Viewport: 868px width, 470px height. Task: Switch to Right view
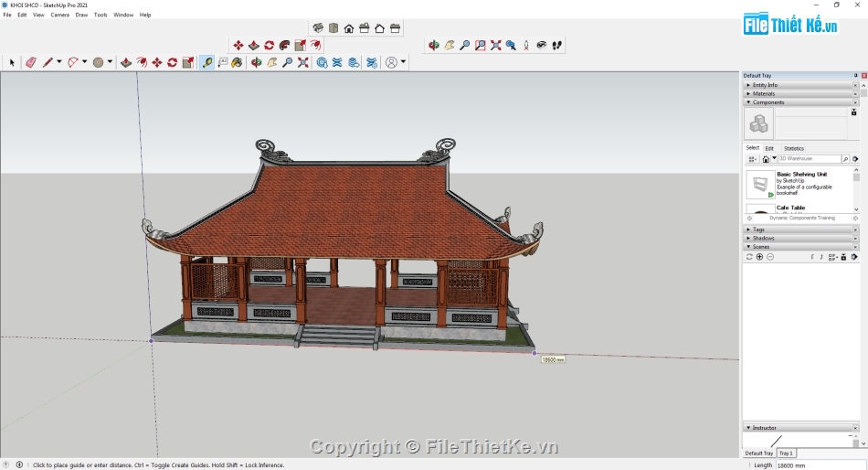tap(365, 27)
